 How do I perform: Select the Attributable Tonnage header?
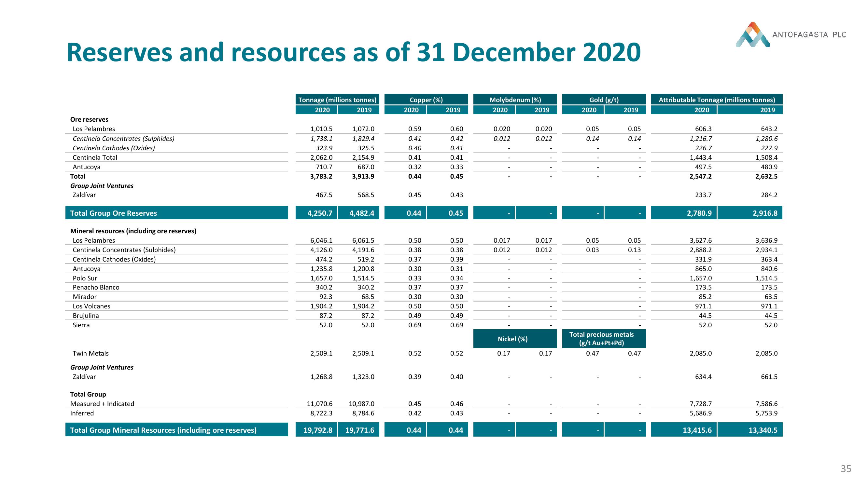717,100
